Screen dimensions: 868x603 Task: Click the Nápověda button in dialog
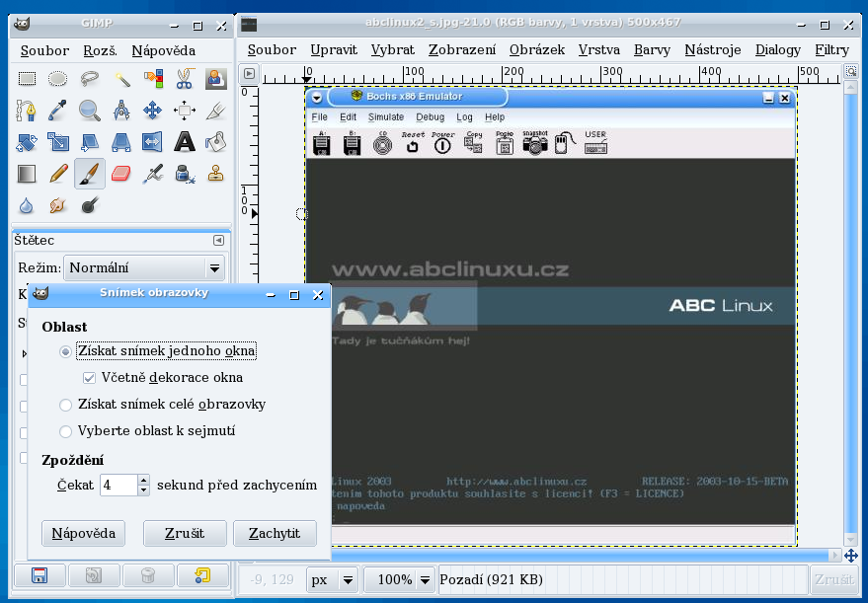(84, 533)
